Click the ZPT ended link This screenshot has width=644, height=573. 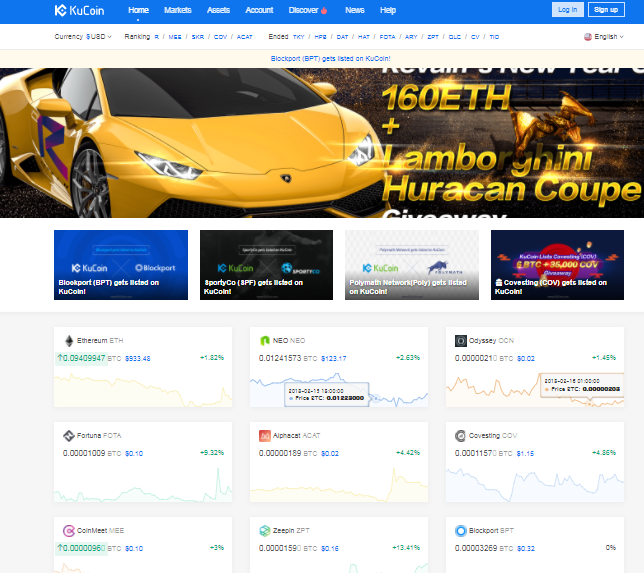click(433, 37)
